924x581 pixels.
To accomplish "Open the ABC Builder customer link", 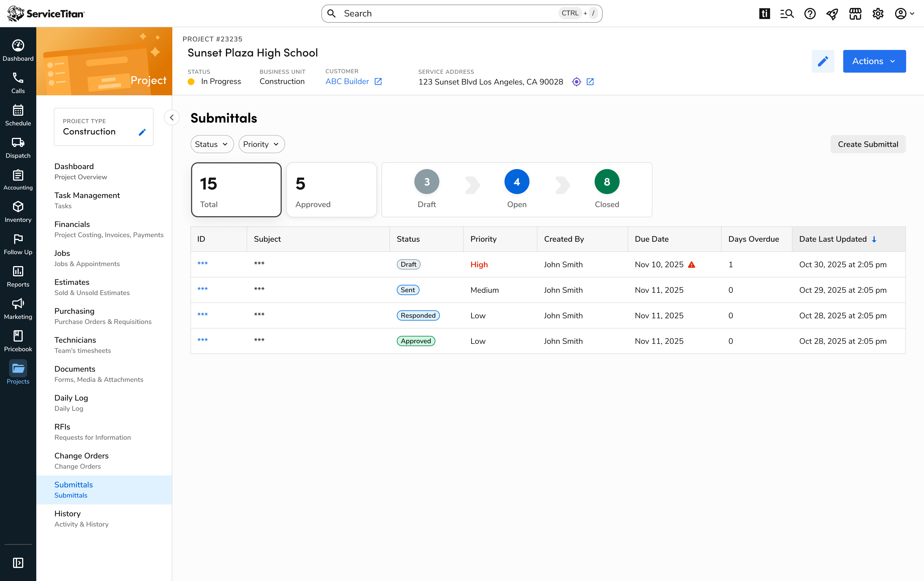I will [x=347, y=81].
